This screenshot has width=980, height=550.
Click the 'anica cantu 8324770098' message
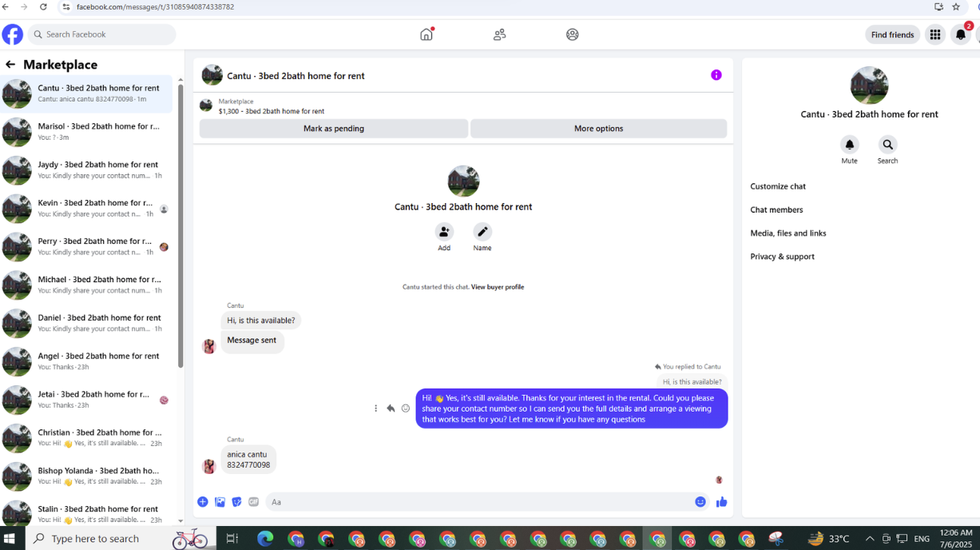(248, 460)
